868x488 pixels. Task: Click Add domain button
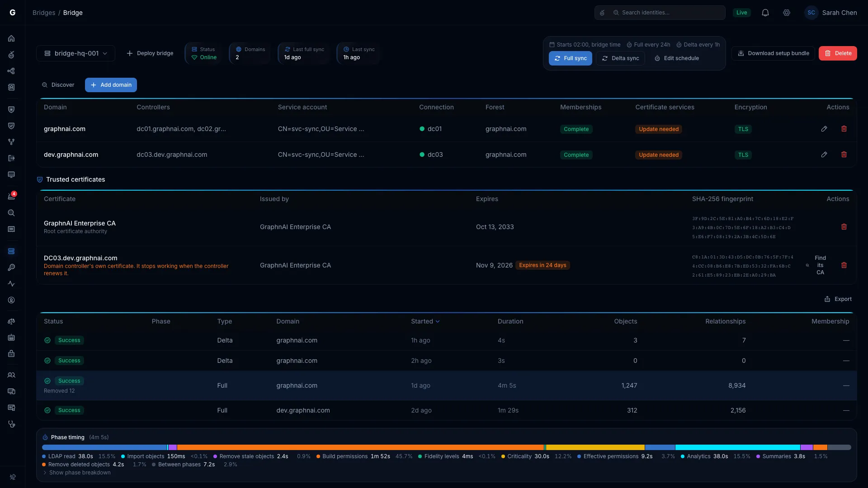111,85
